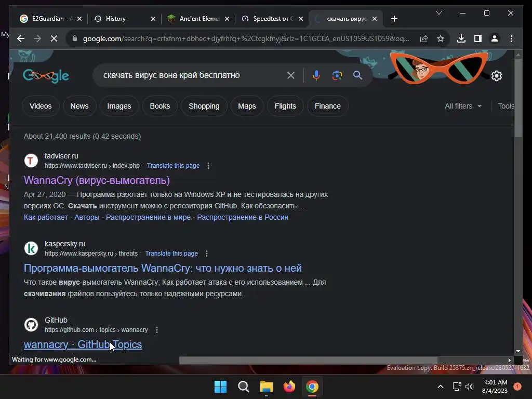Open wannacry GitHub Topics result
The height and width of the screenshot is (399, 532).
click(83, 344)
